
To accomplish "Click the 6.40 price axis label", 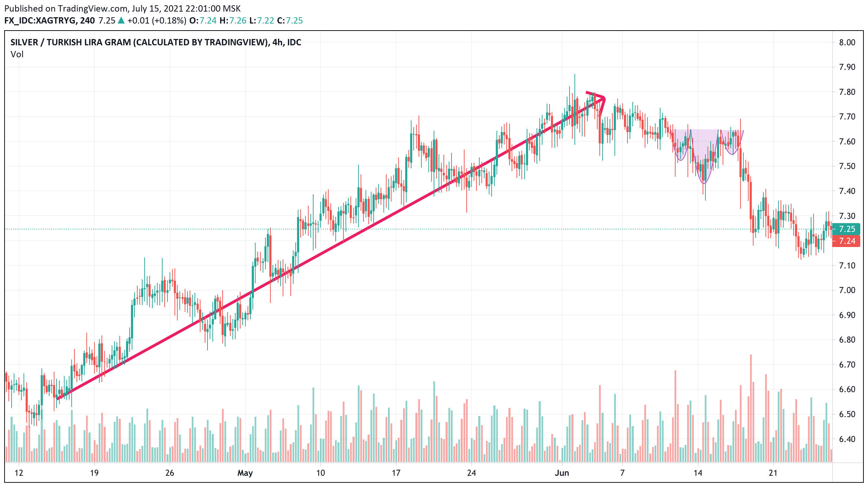I will pyautogui.click(x=847, y=439).
